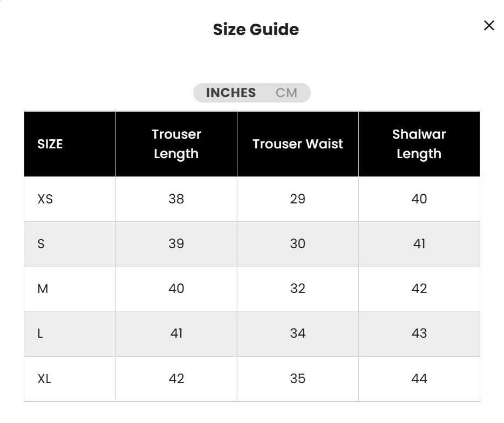Select INCHES unit option

[231, 93]
